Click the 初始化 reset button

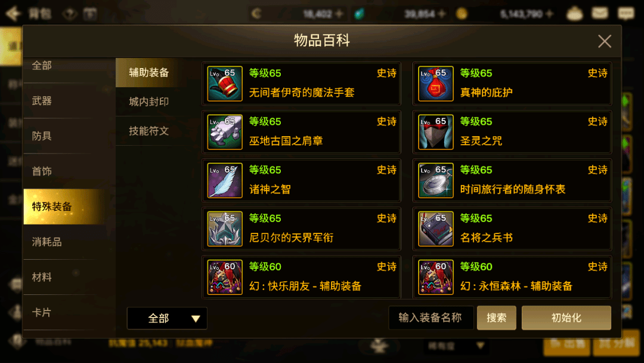pyautogui.click(x=566, y=318)
